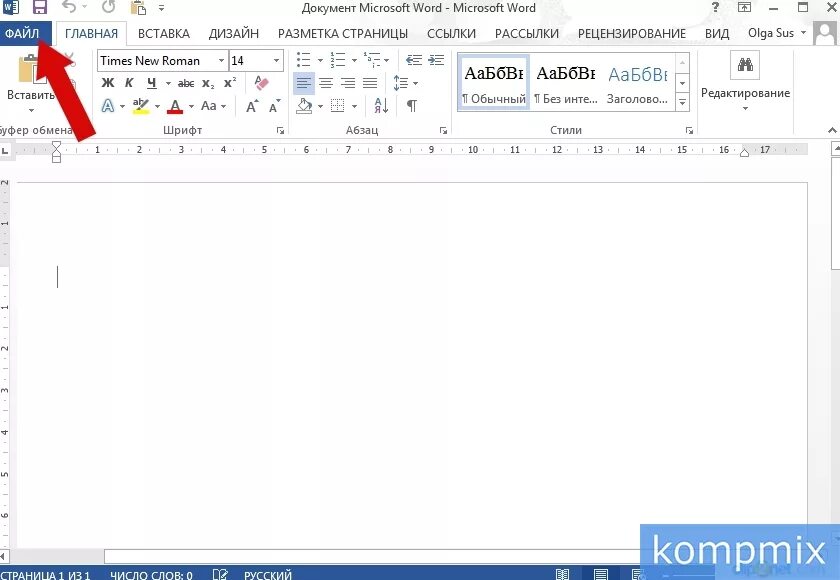
Task: Apply the Без инте... style
Action: (566, 83)
